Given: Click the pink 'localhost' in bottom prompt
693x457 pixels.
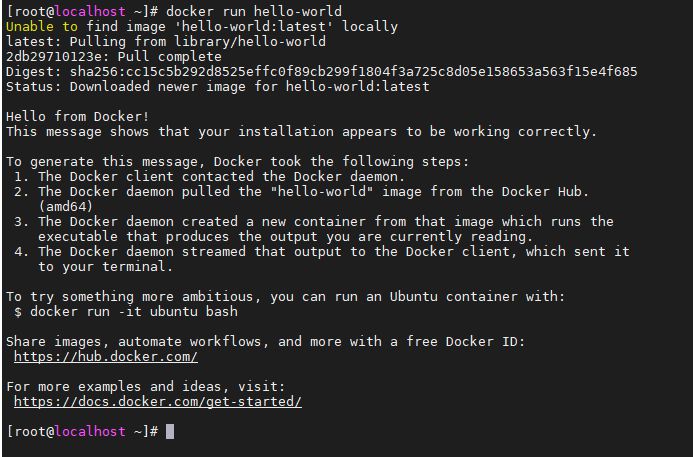Looking at the screenshot, I should coord(90,431).
